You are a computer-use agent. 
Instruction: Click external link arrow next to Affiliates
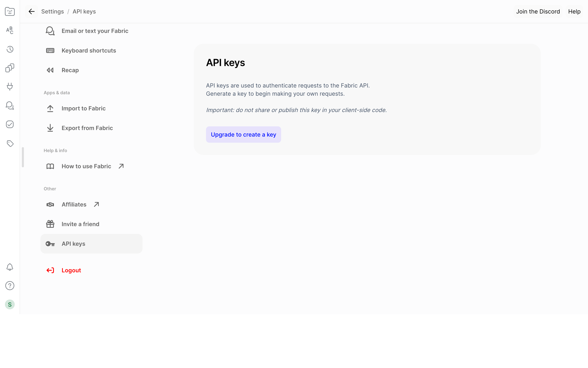pyautogui.click(x=96, y=204)
